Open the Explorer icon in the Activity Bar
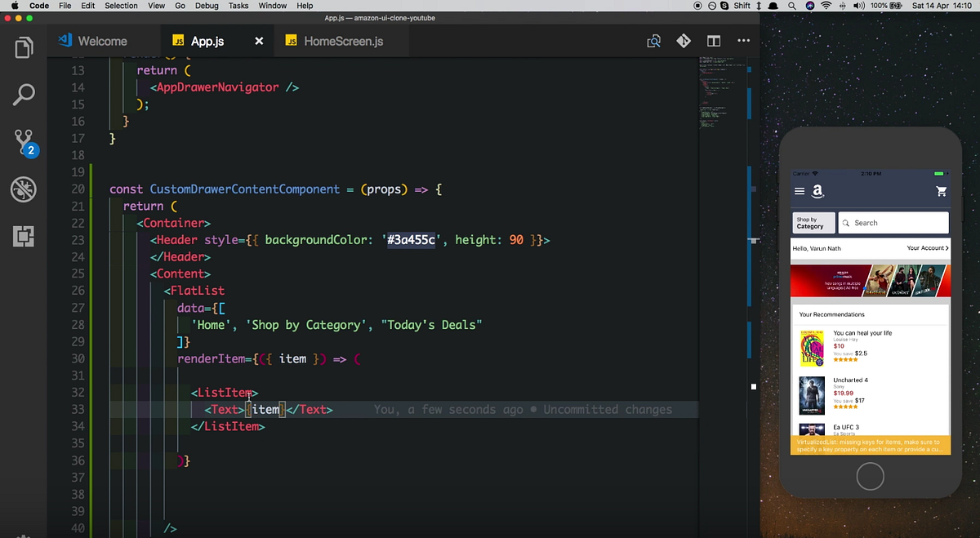Screen dimensions: 980x538 coord(23,48)
